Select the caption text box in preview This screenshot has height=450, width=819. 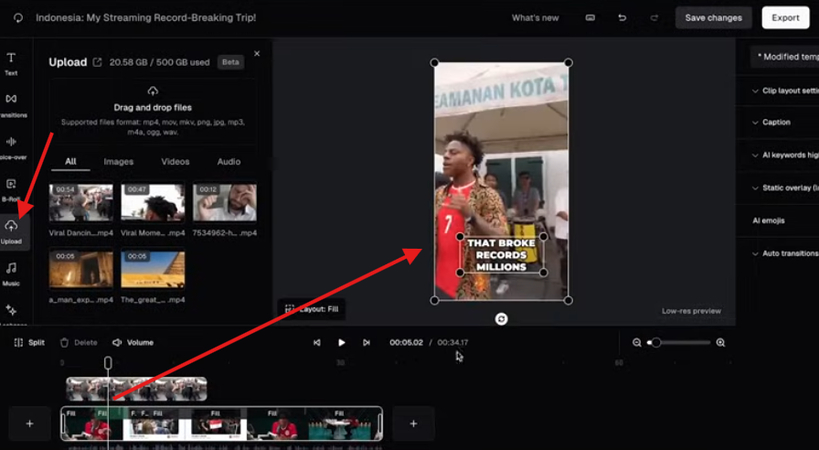point(501,255)
